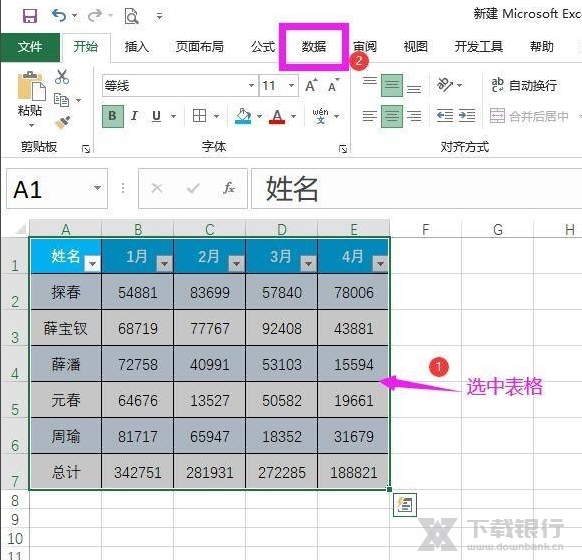The image size is (582, 560).
Task: Expand the font color dropdown arrow
Action: tap(294, 116)
